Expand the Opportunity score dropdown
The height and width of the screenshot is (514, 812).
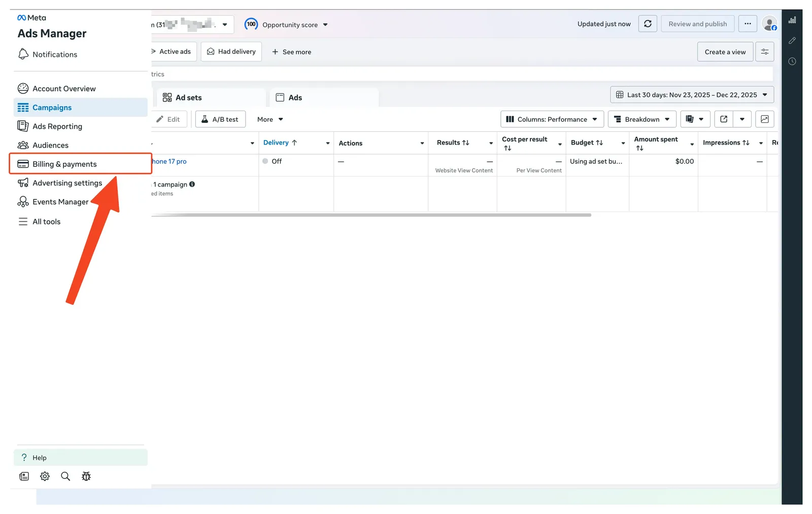tap(287, 24)
